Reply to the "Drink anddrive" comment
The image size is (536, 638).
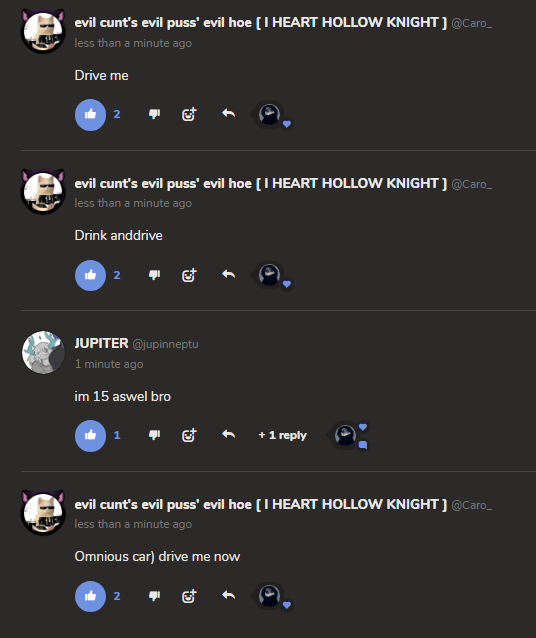click(x=229, y=274)
